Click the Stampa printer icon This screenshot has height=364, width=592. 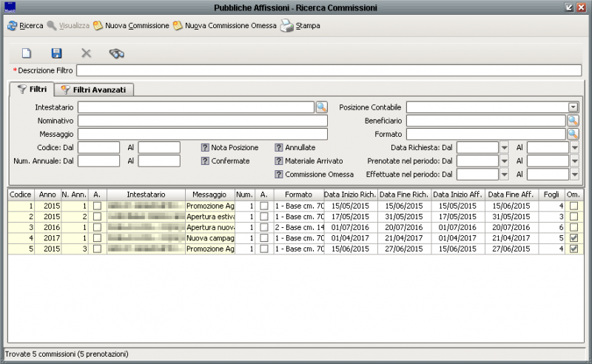coord(287,26)
